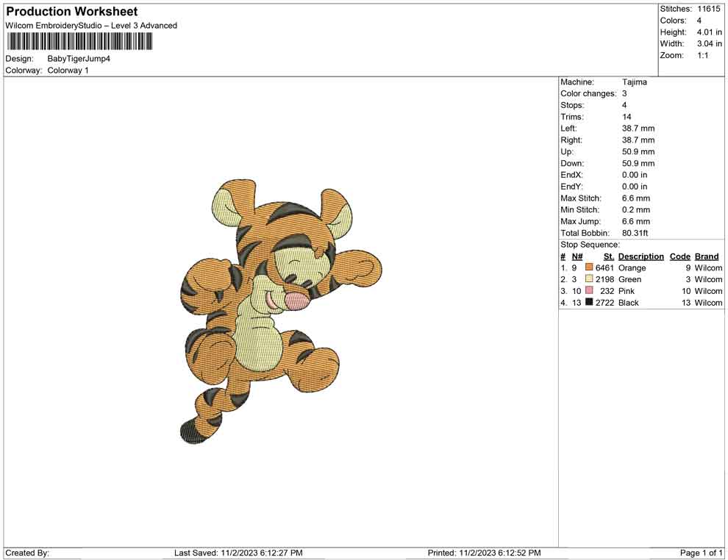Pick the Pink thread color swatch
Screen dimensions: 728x560
click(x=589, y=291)
